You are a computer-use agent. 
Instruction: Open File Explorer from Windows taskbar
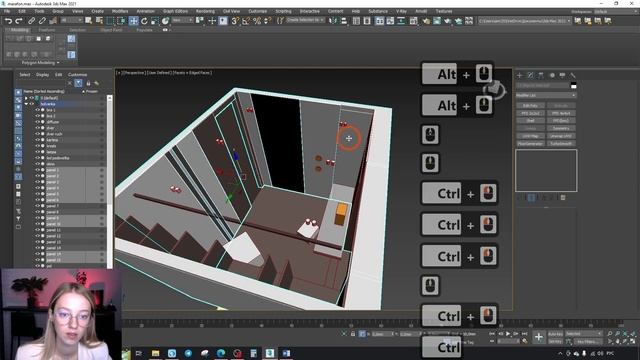click(x=155, y=353)
